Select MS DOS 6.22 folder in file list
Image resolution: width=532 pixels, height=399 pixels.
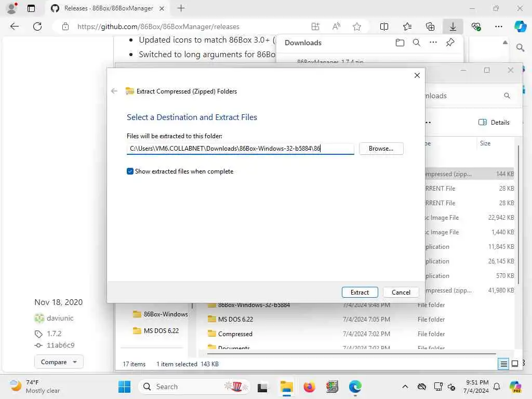coord(235,320)
